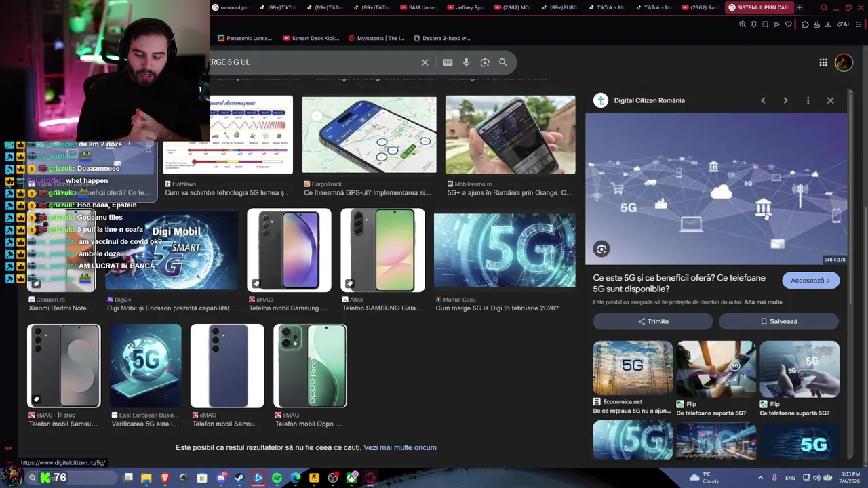The height and width of the screenshot is (488, 868).
Task: Open the taskbar weather widget showing Cloudy
Action: [x=704, y=478]
